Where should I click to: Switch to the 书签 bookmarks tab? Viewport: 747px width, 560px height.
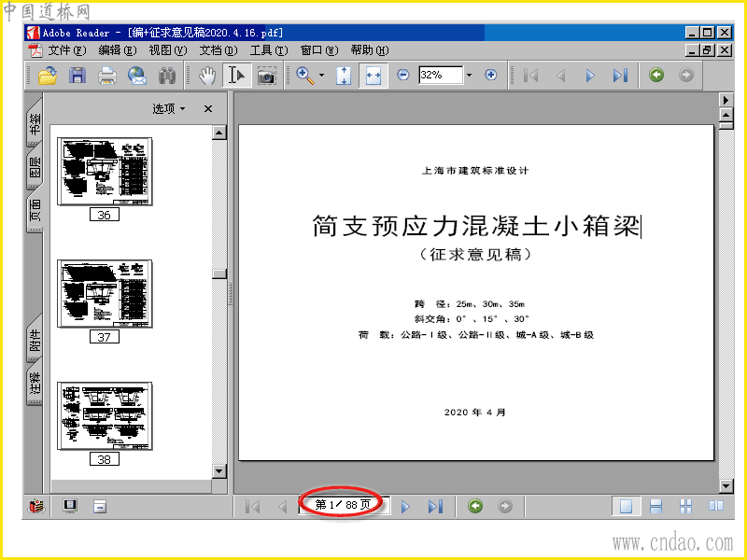tap(35, 124)
